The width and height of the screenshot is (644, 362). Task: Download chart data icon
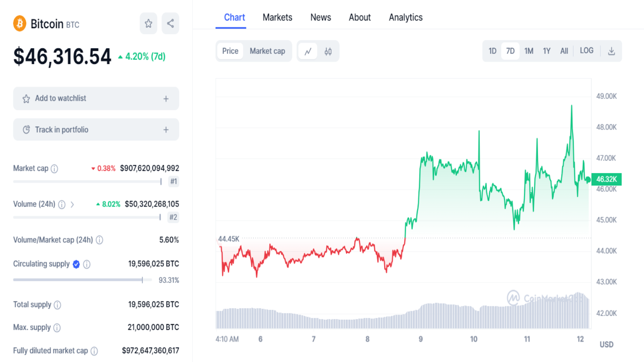(x=611, y=51)
